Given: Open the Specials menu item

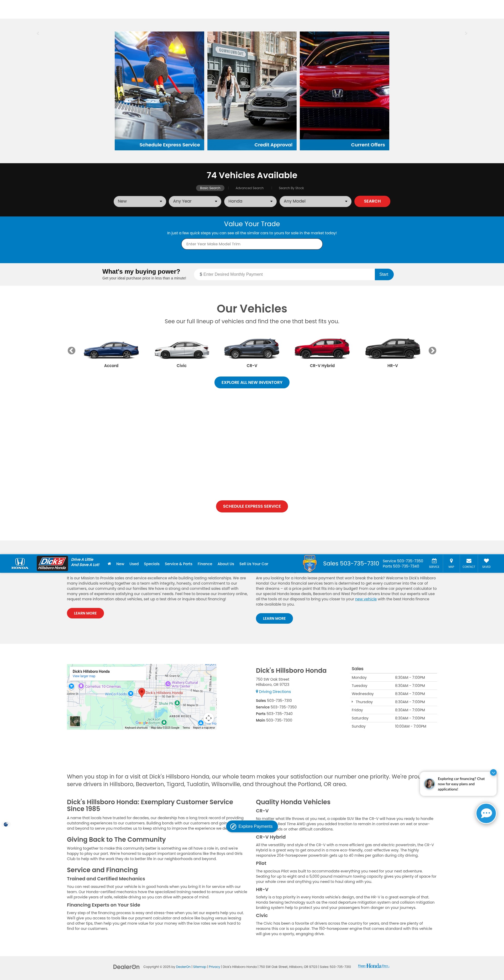Looking at the screenshot, I should [x=151, y=564].
